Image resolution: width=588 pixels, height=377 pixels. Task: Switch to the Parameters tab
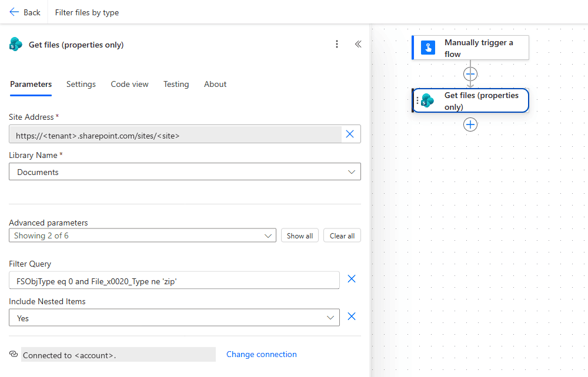31,84
